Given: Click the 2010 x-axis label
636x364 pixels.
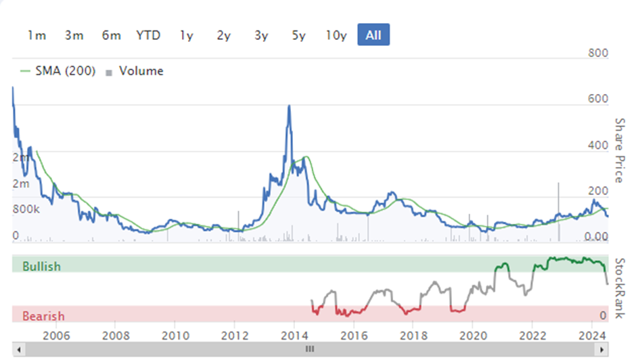Looking at the screenshot, I should [176, 336].
